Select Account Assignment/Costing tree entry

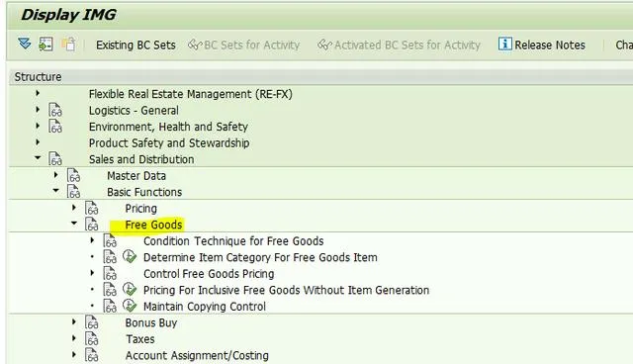pos(197,355)
